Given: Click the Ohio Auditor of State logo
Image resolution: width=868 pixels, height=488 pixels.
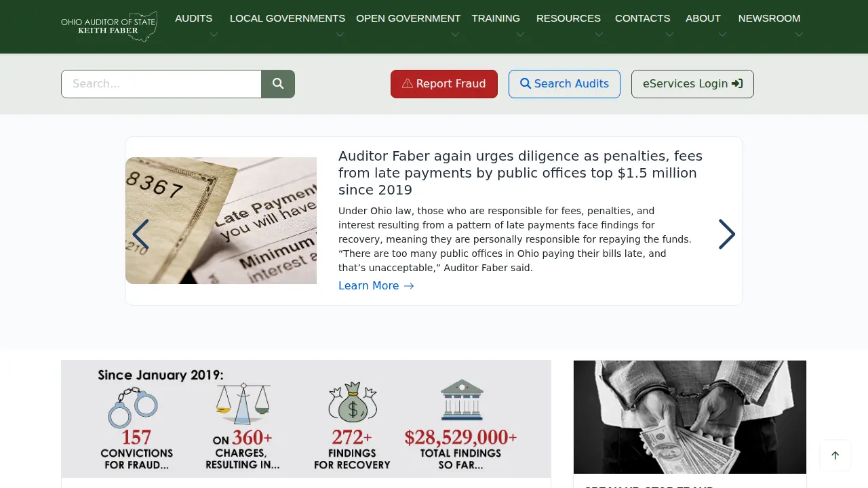Looking at the screenshot, I should click(x=109, y=26).
